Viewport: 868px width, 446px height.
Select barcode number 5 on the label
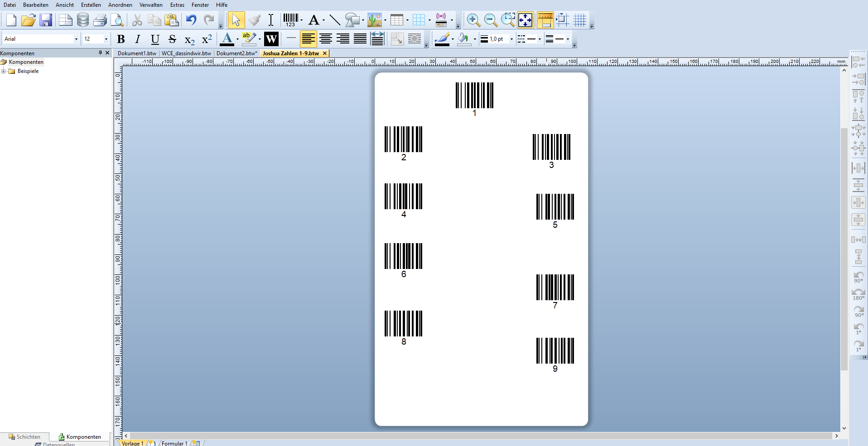555,211
